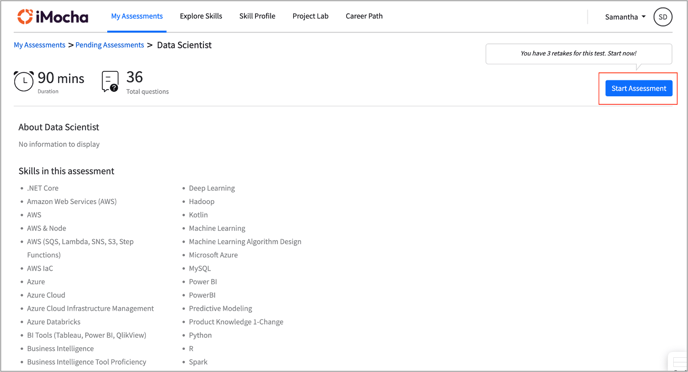Click the retakes tooltip message
The width and height of the screenshot is (688, 372).
pyautogui.click(x=578, y=54)
